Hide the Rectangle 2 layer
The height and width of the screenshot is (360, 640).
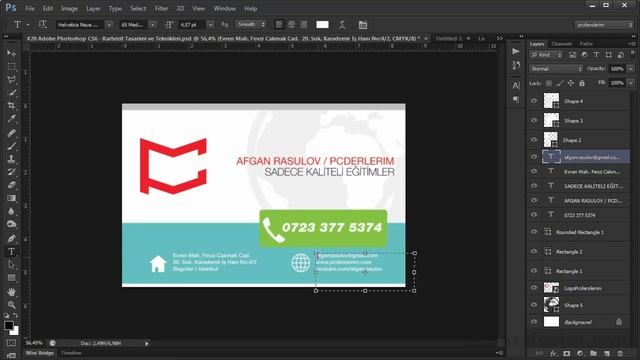point(534,251)
